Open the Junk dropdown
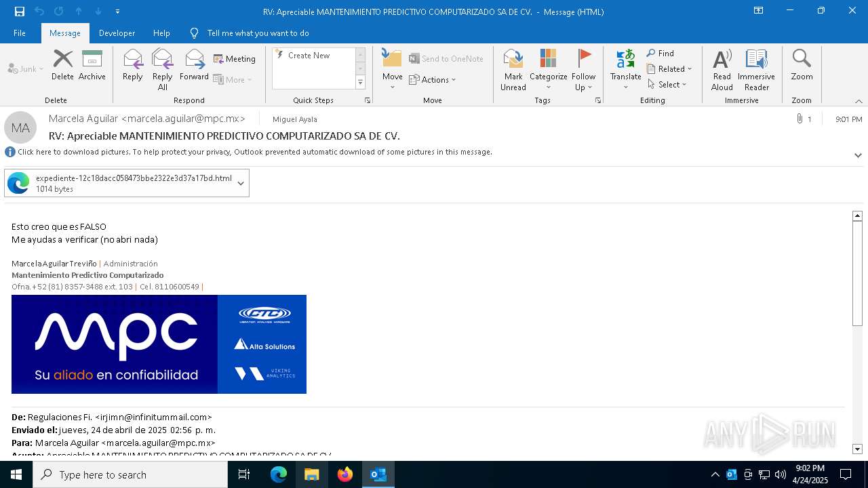This screenshot has width=868, height=488. point(26,69)
